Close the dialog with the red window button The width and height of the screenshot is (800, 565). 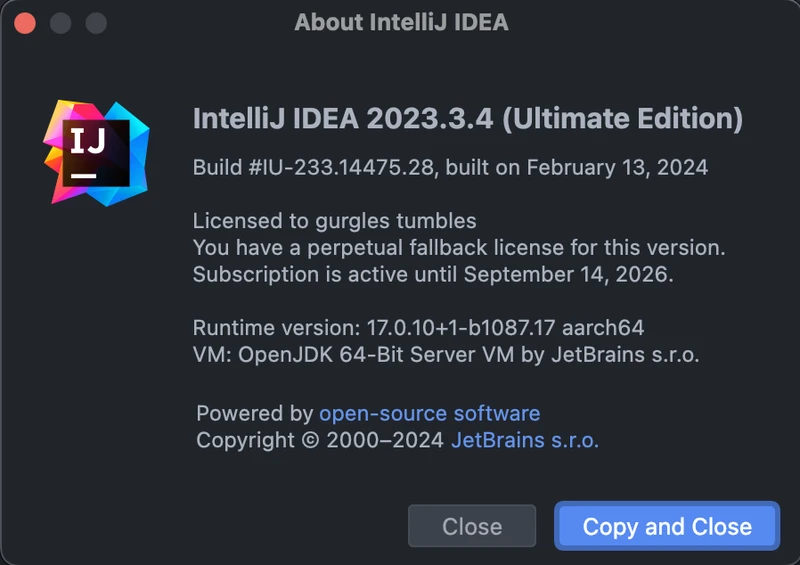tap(25, 22)
